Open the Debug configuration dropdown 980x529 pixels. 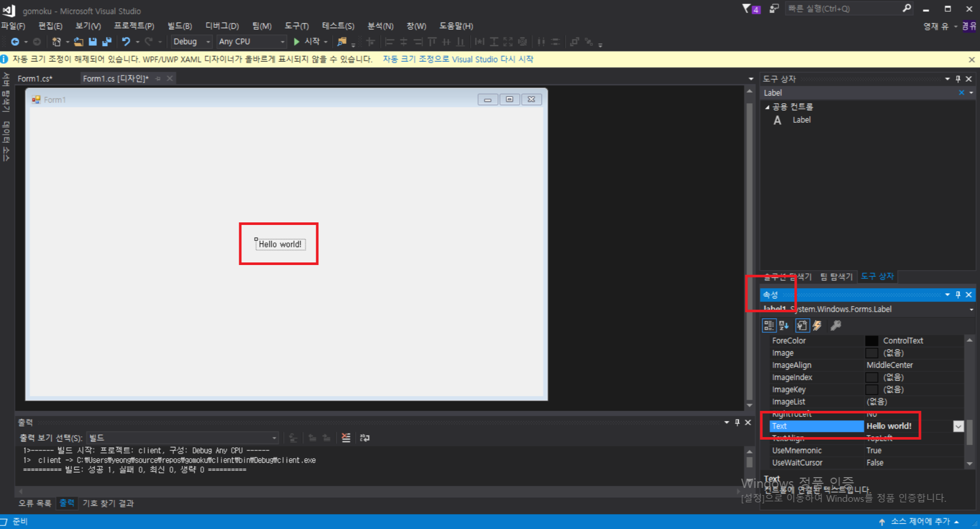[x=208, y=42]
